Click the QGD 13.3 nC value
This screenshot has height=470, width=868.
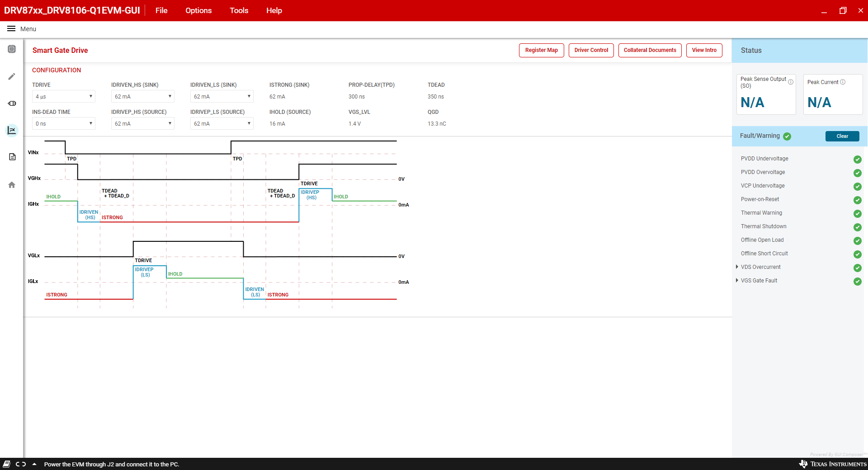[437, 124]
